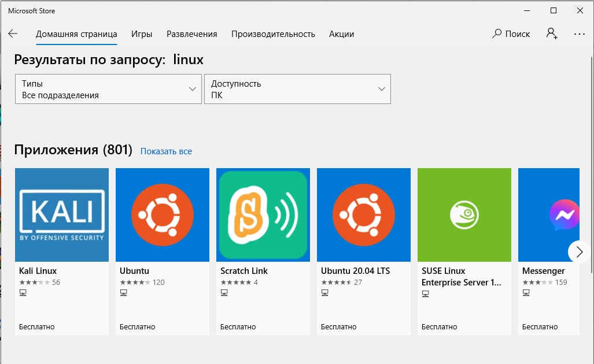Click PC device icon under Kali Linux
Screen dimensions: 594x364
point(23,292)
